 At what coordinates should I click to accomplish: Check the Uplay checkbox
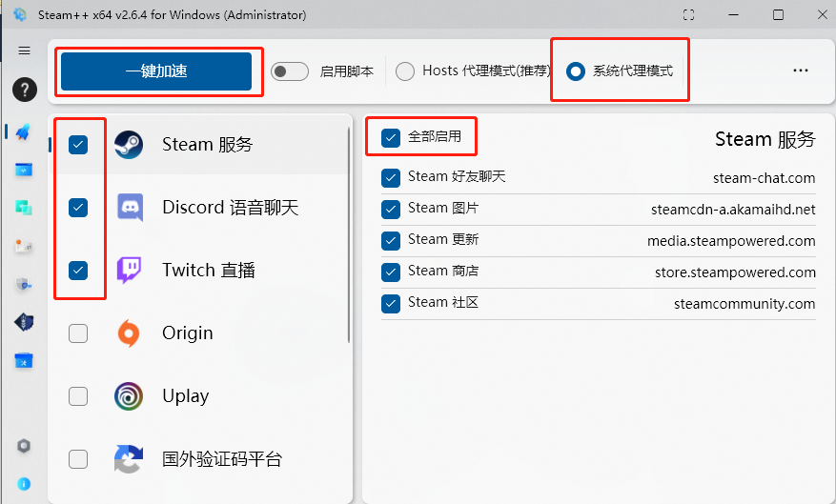[x=78, y=396]
